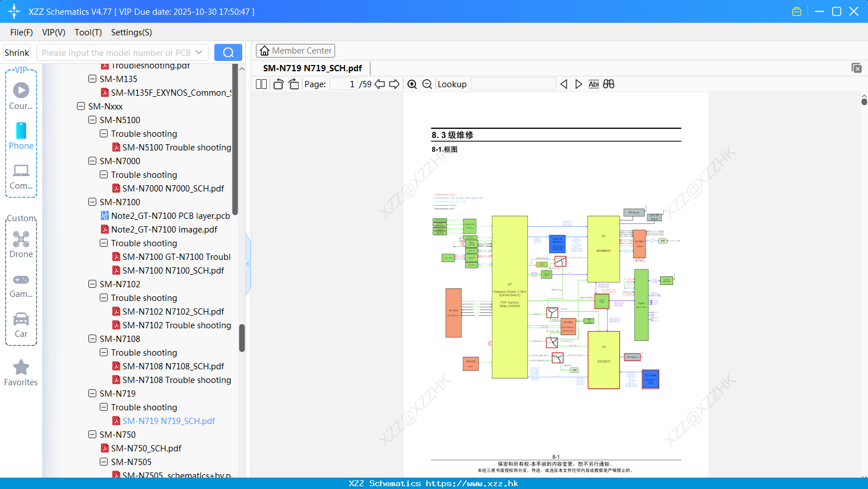
Task: Open the Courses sidebar icon
Action: 21,96
